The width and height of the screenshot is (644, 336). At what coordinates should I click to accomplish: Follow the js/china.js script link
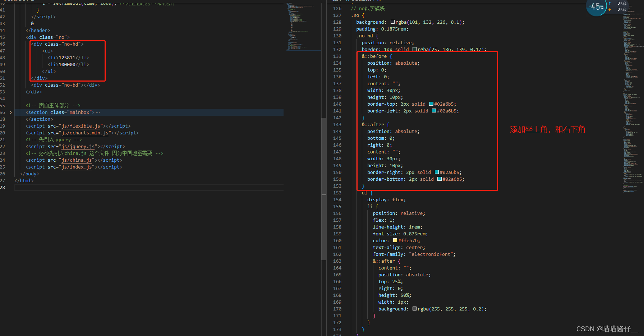coord(77,160)
